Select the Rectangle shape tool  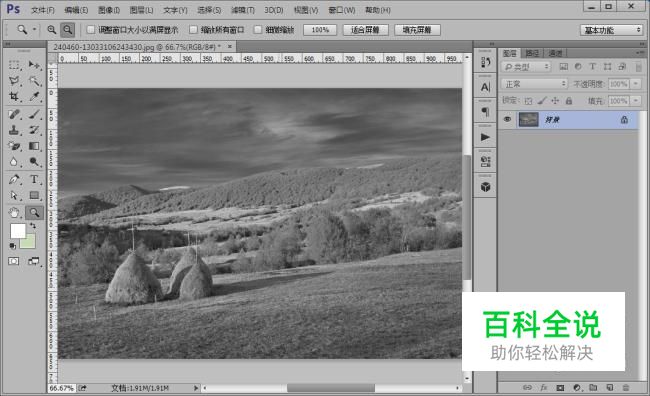34,195
